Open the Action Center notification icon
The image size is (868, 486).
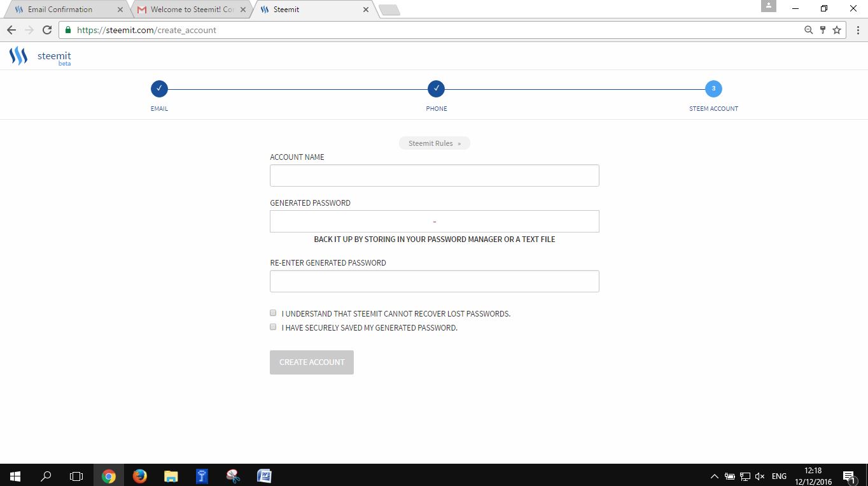click(849, 476)
